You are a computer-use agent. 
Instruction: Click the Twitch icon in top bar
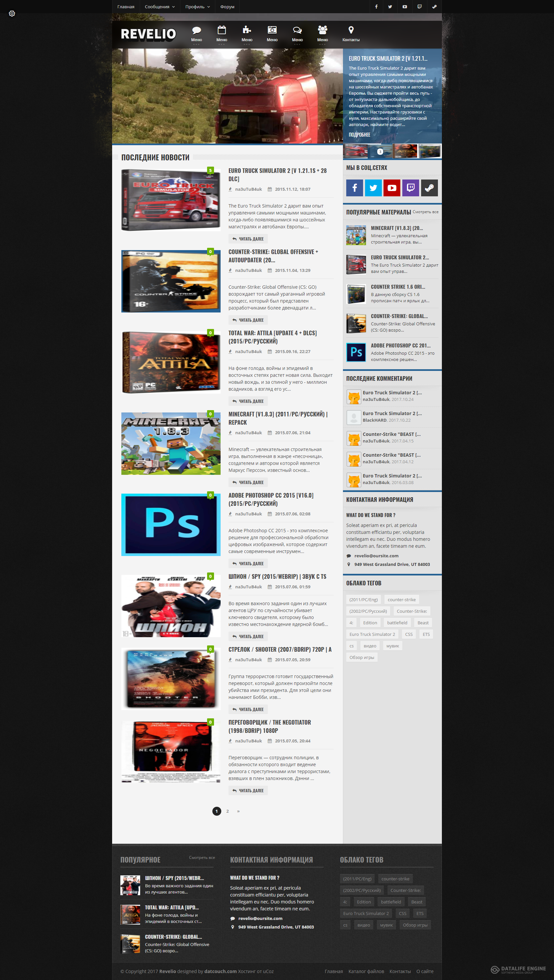pyautogui.click(x=419, y=7)
